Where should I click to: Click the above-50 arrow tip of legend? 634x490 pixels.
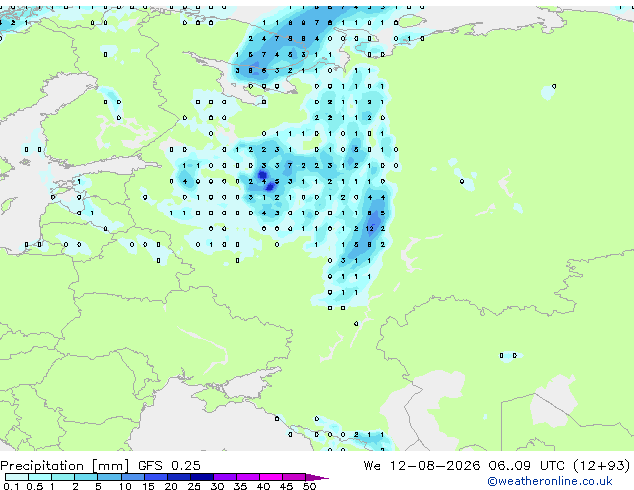tap(317, 477)
